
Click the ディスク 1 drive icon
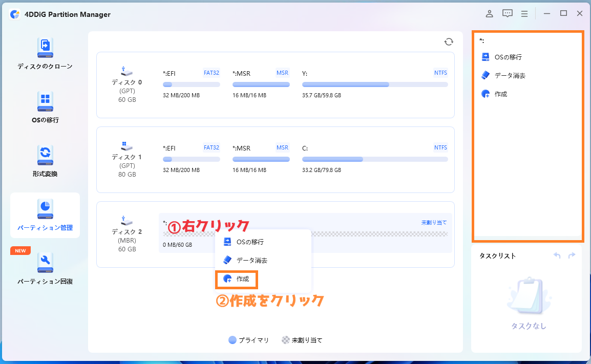[126, 146]
